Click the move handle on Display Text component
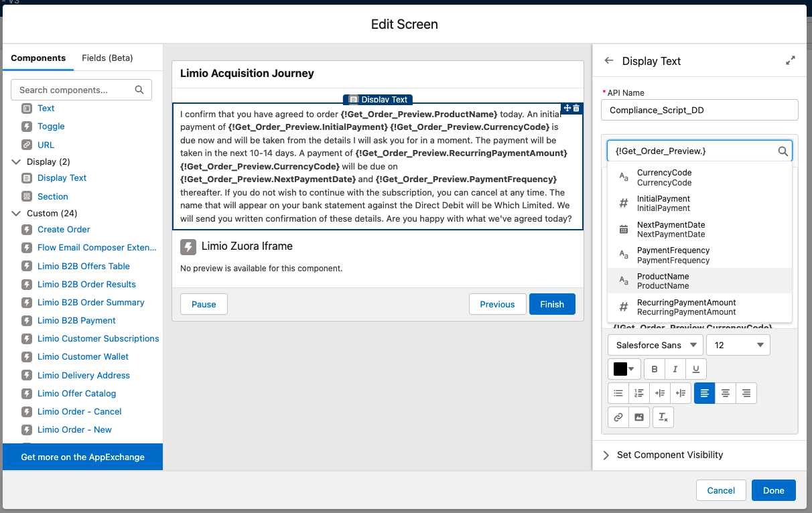The image size is (812, 513). click(x=567, y=108)
